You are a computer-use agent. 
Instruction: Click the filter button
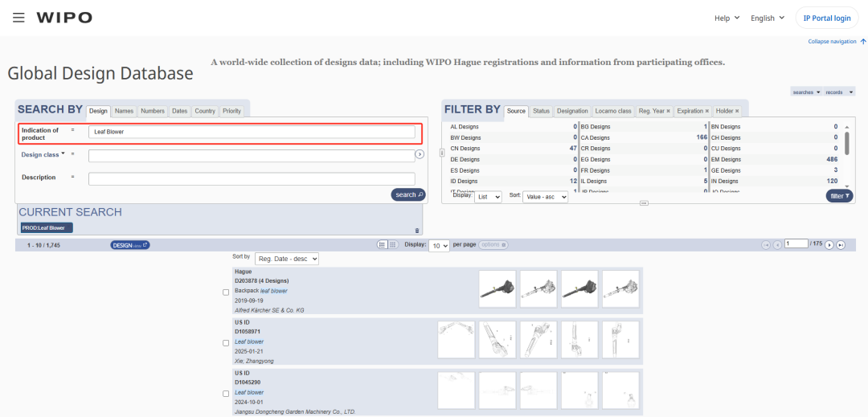pos(840,196)
